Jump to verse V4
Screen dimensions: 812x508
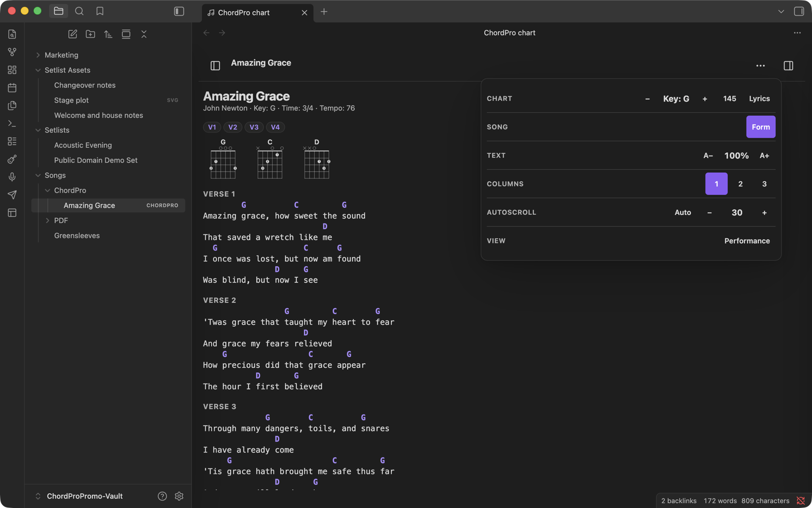(275, 127)
